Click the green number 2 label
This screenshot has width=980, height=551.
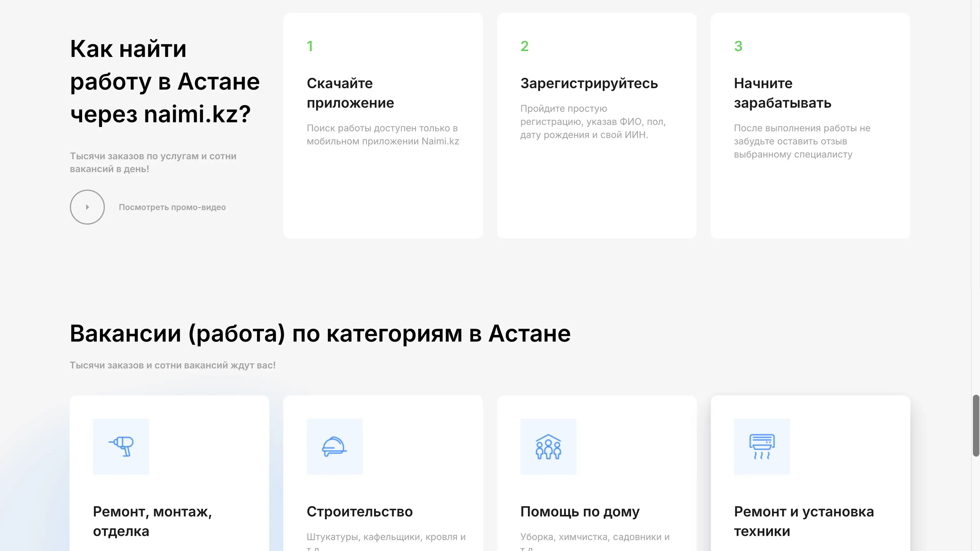click(x=524, y=46)
